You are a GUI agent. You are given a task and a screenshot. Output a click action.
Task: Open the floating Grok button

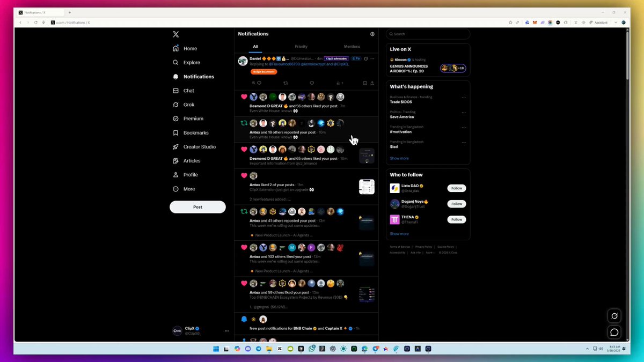(614, 316)
